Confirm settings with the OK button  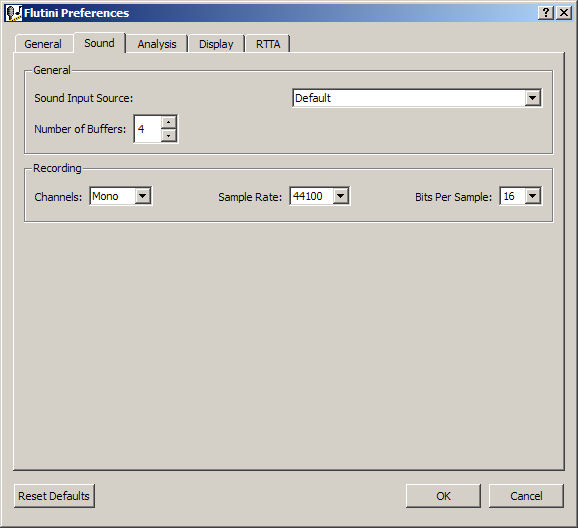pos(443,496)
